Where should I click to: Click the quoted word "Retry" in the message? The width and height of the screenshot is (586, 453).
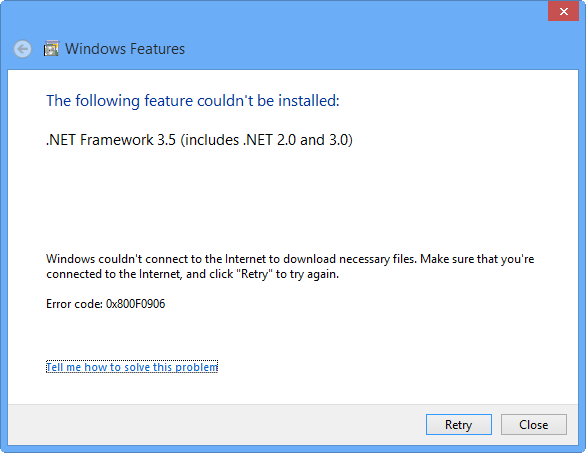[x=254, y=274]
